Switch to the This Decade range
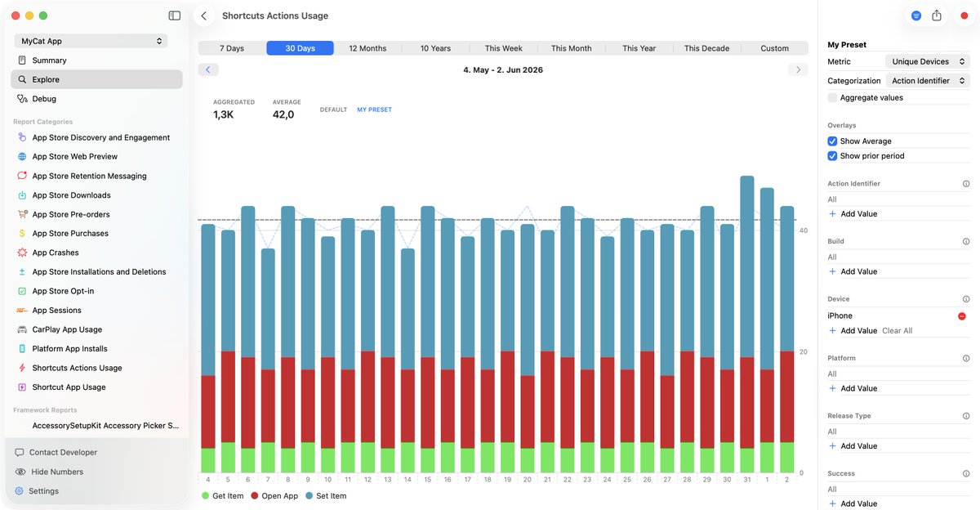 click(x=706, y=48)
